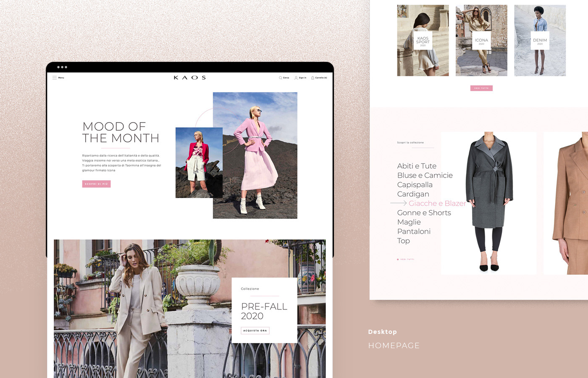Open the Carrello shopping bag icon

pos(312,78)
